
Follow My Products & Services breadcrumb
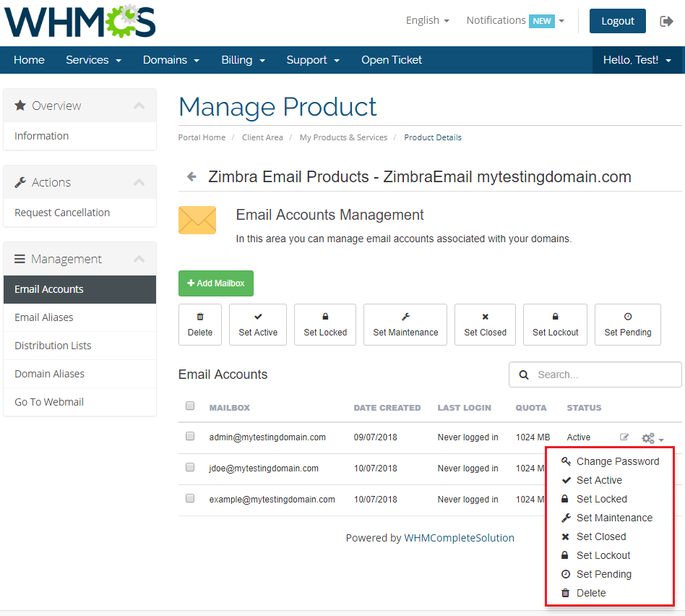tap(343, 137)
